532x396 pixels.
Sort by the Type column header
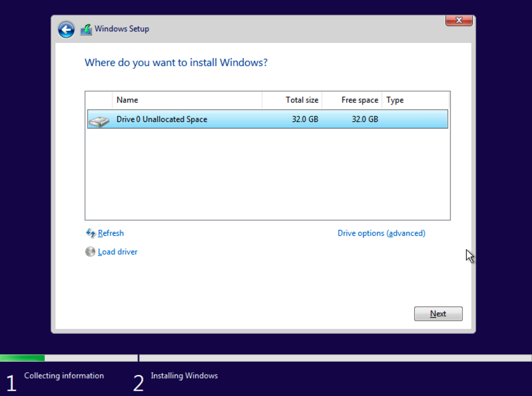tap(415, 100)
